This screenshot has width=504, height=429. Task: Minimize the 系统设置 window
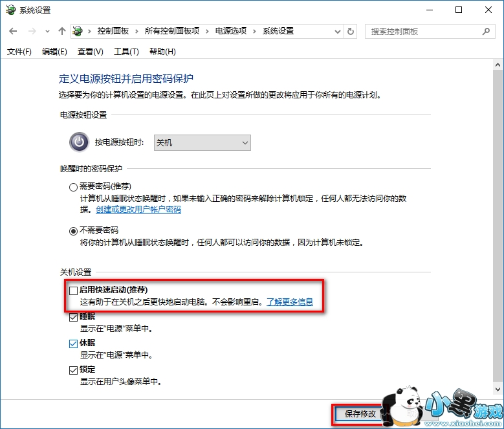point(430,10)
